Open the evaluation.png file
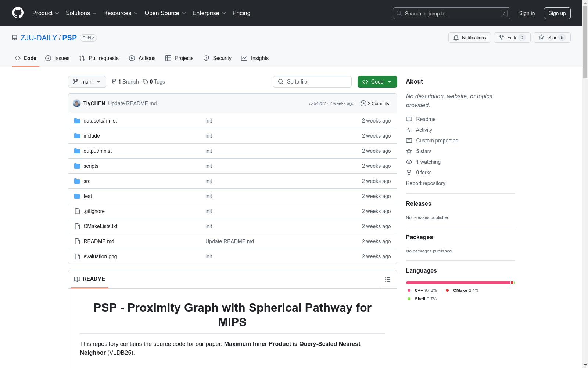The height and width of the screenshot is (368, 588). tap(100, 256)
